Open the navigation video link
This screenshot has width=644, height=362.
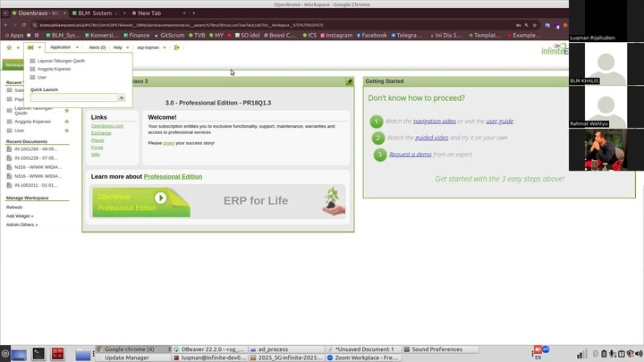click(x=435, y=121)
